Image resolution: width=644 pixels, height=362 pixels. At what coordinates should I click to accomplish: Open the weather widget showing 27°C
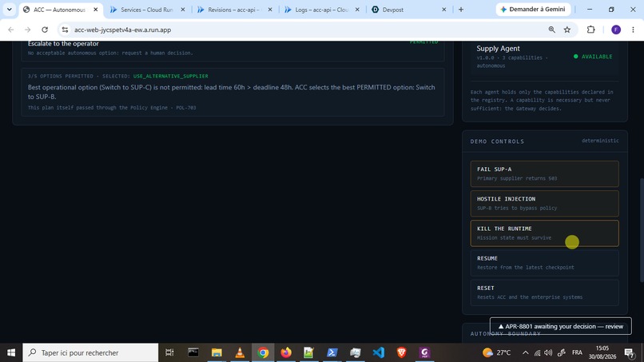[x=497, y=352]
